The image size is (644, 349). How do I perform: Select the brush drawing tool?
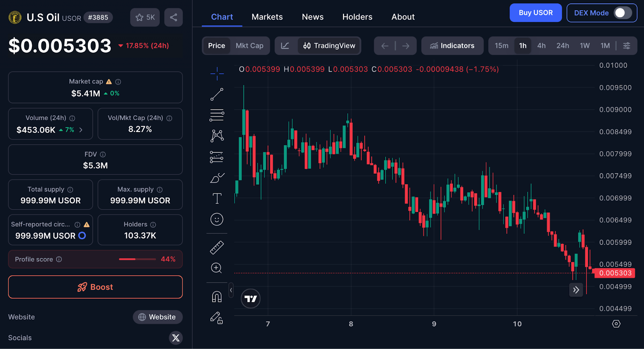point(217,178)
